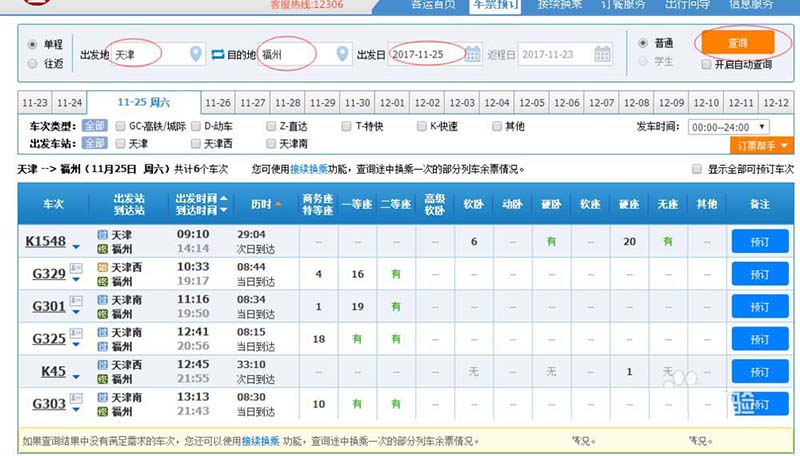Click the 出发地 input containing 天津
800x456 pixels.
(x=158, y=54)
